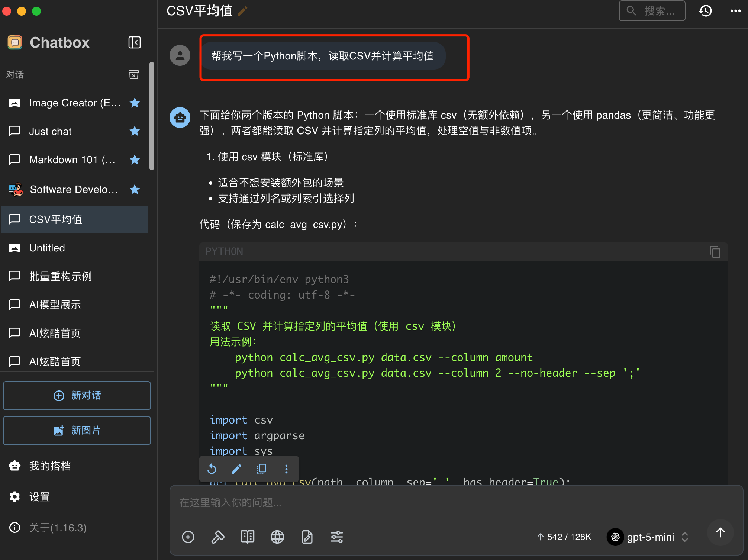Click the document edit icon in input bar
The width and height of the screenshot is (748, 560).
coord(307,537)
